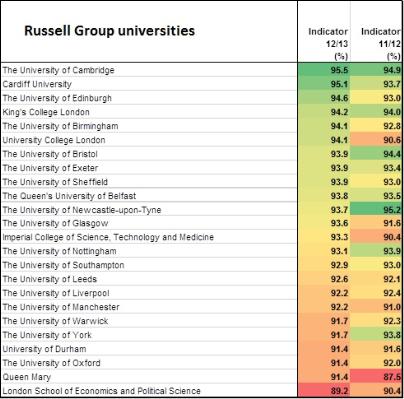The image size is (404, 399).
Task: Select The University of Leeds 92.6 value
Action: pos(324,279)
